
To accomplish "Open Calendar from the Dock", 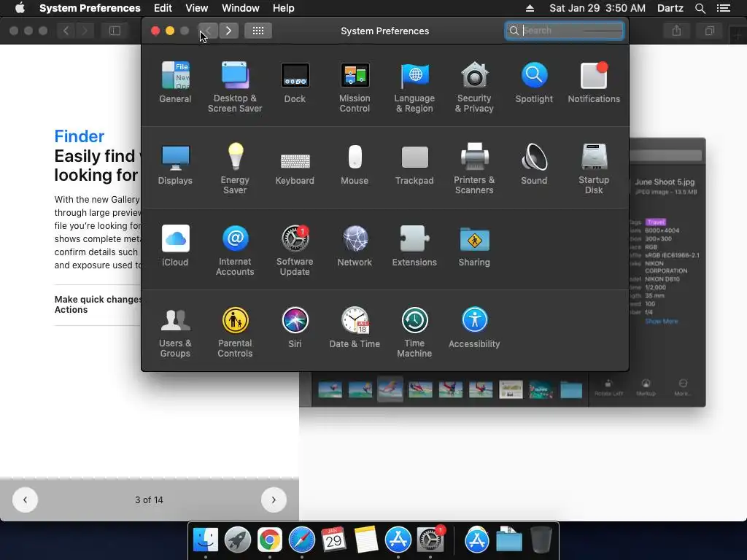I will coord(333,540).
